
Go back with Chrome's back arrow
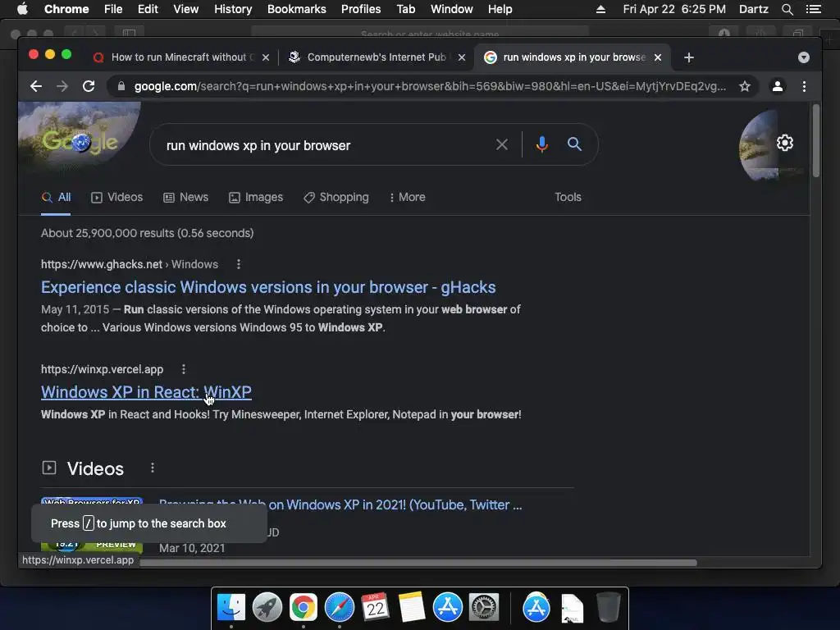(36, 86)
